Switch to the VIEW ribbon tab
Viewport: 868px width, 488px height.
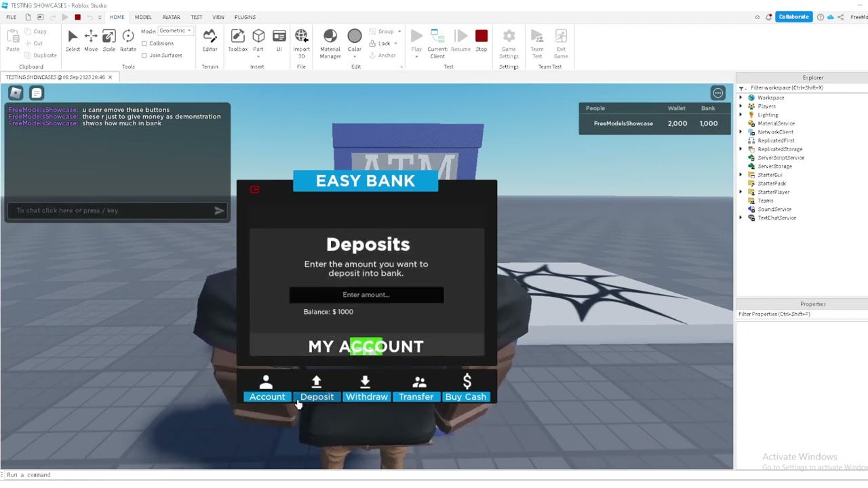point(218,17)
